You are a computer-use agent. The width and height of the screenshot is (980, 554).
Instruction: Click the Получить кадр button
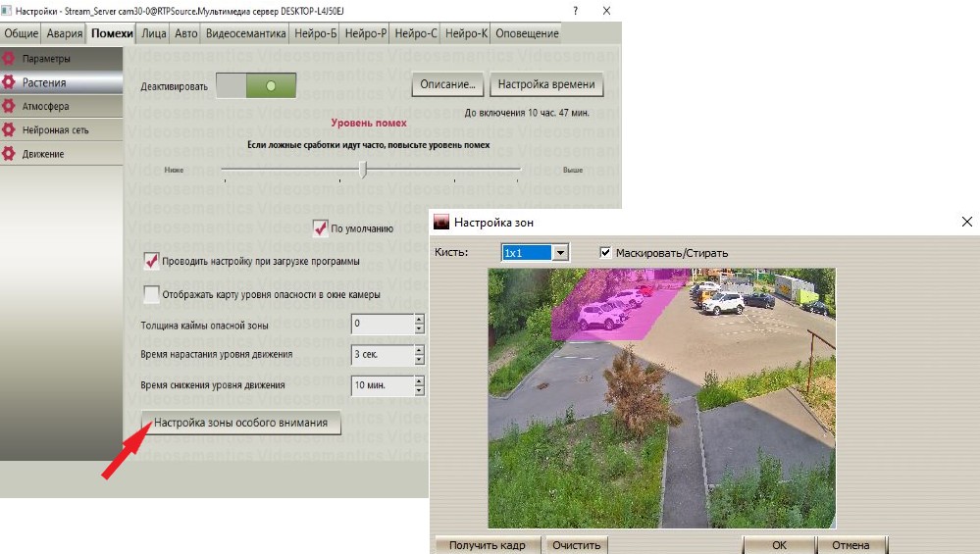tap(487, 544)
